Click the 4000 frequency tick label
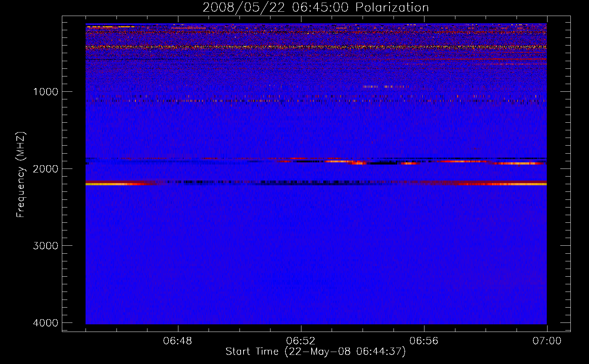This screenshot has height=364, width=589. [x=46, y=323]
